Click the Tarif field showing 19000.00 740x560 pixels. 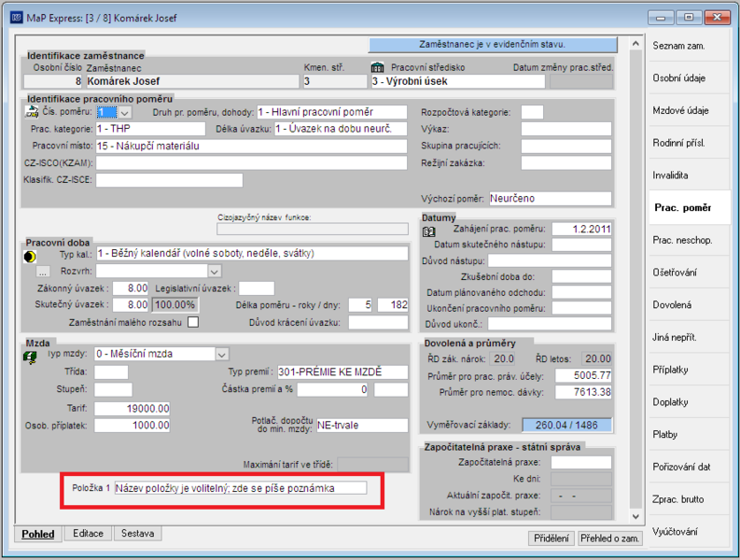tap(133, 409)
